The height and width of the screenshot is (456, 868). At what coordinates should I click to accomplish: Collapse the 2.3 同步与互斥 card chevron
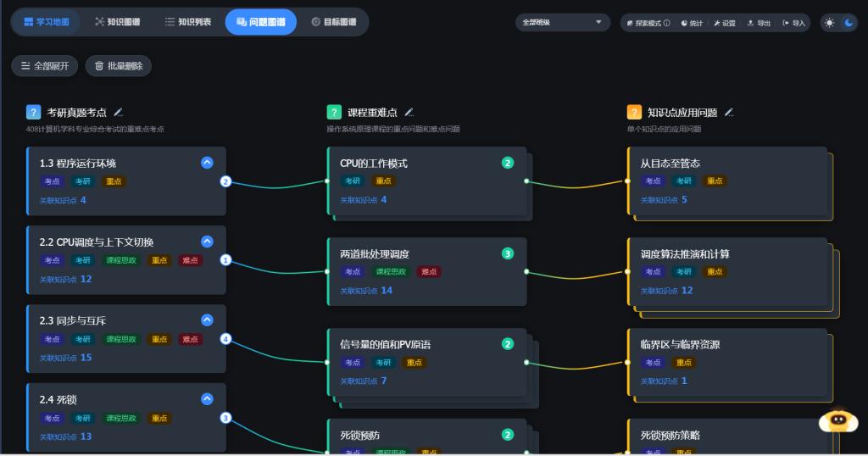pos(207,320)
